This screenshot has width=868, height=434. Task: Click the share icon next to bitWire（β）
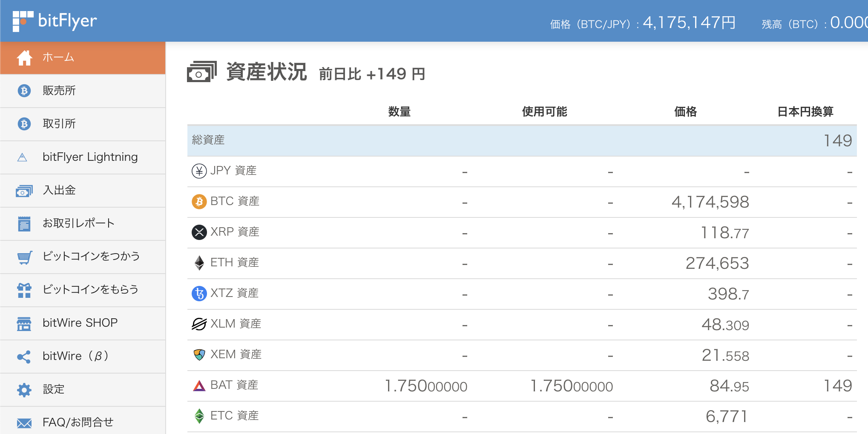[x=24, y=356]
